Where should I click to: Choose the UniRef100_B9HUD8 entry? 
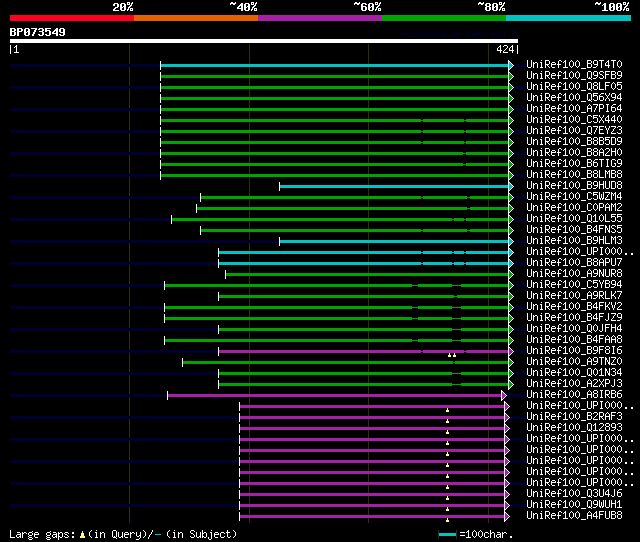coord(574,186)
